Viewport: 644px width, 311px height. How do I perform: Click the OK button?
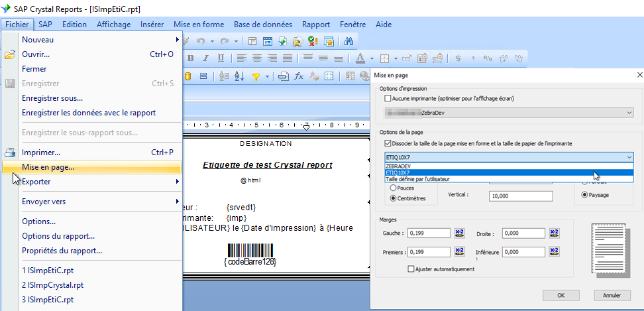pyautogui.click(x=561, y=294)
